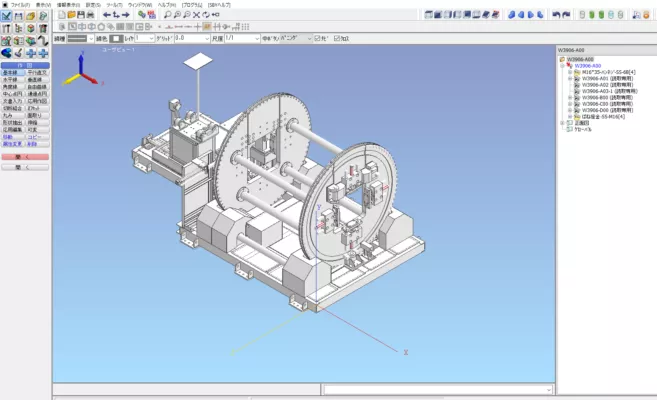The image size is (657, 400).
Task: Open the ヘルプ(H) menu
Action: click(166, 4)
